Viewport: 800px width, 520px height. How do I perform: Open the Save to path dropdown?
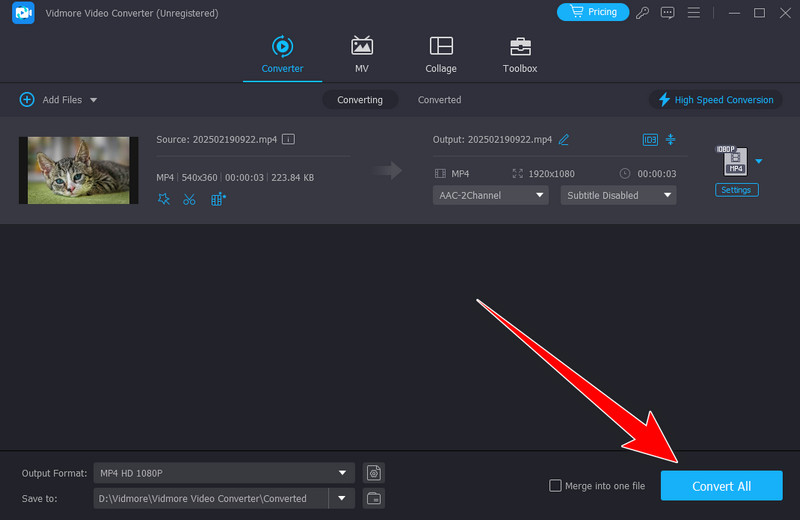coord(344,498)
